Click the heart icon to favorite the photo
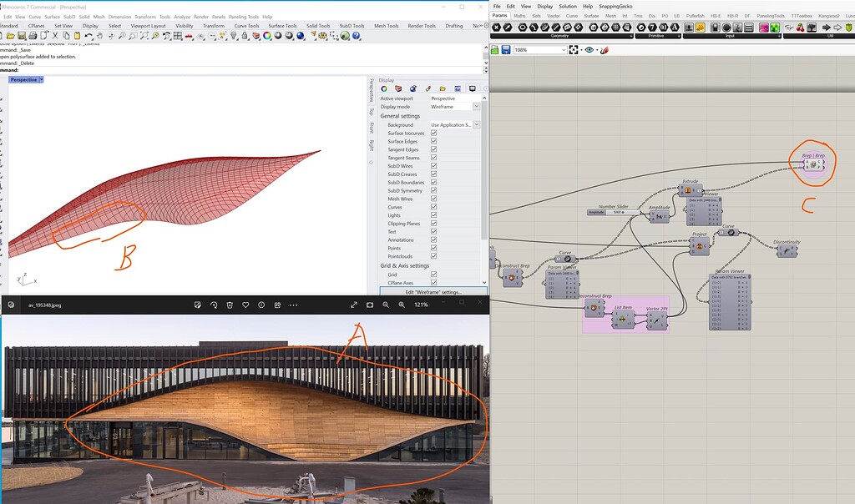Viewport: 855px width, 504px height. [245, 305]
